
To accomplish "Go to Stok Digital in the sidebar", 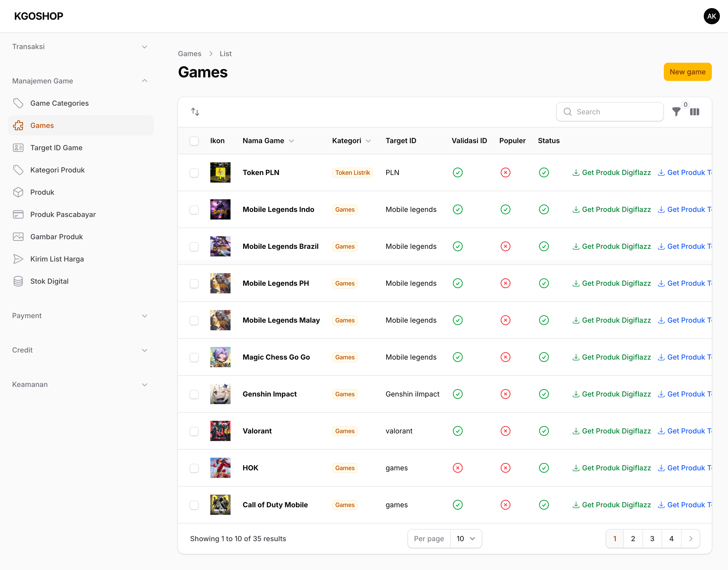I will pos(81,281).
